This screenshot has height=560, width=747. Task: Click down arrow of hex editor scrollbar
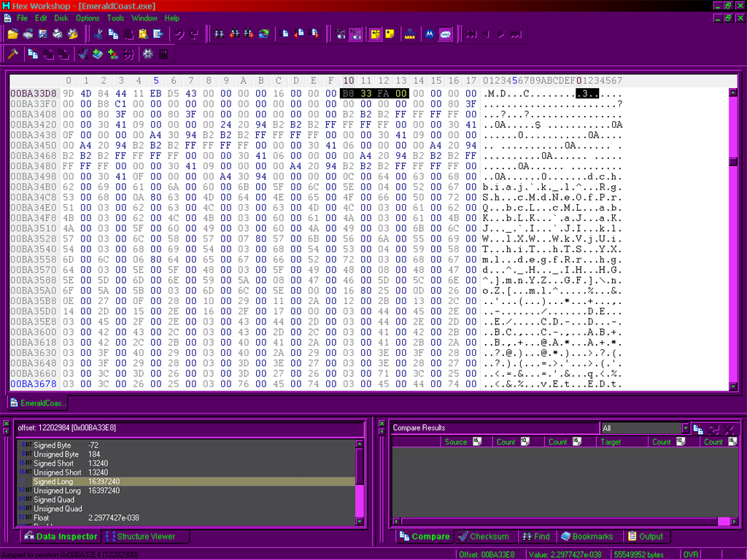733,386
